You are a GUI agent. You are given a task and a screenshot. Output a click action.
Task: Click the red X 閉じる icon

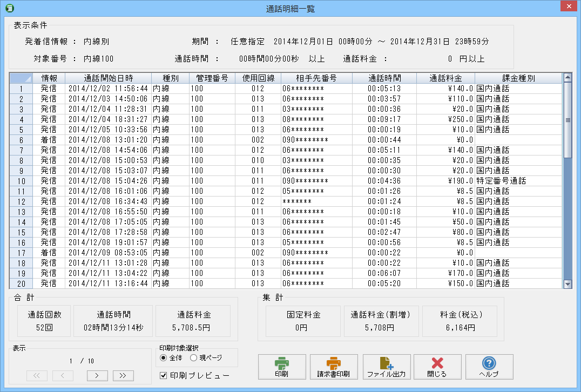click(x=437, y=363)
